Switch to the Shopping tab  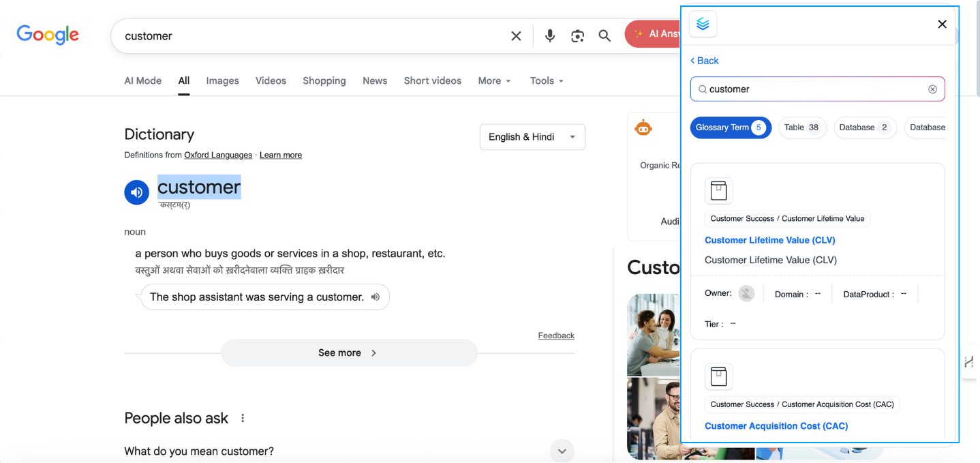(324, 80)
